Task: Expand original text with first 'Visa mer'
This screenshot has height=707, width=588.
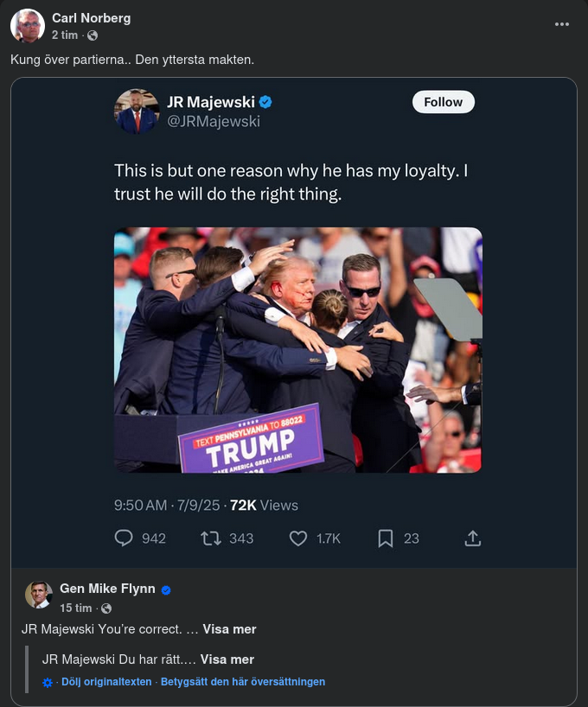Action: (x=229, y=629)
